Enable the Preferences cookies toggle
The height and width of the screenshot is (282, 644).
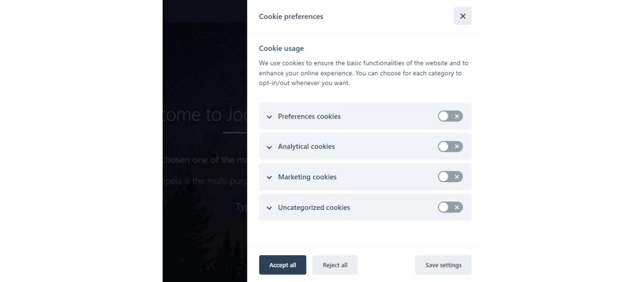pyautogui.click(x=450, y=116)
